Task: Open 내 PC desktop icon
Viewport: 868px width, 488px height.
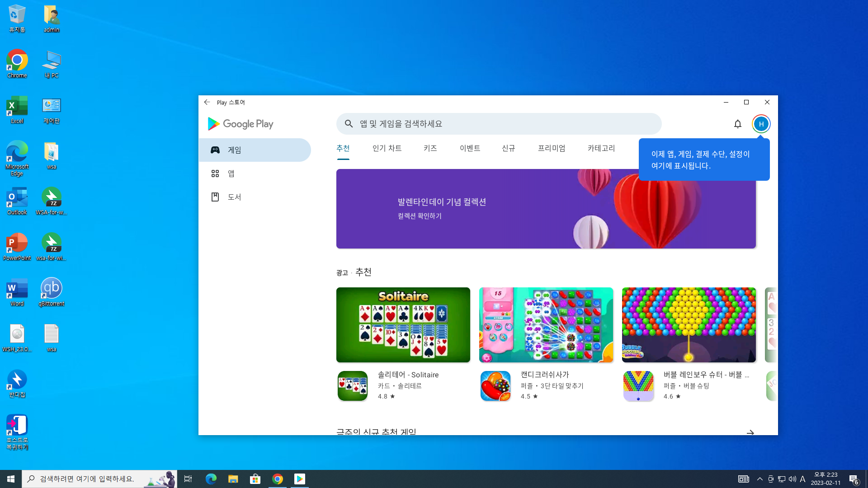Action: (52, 64)
